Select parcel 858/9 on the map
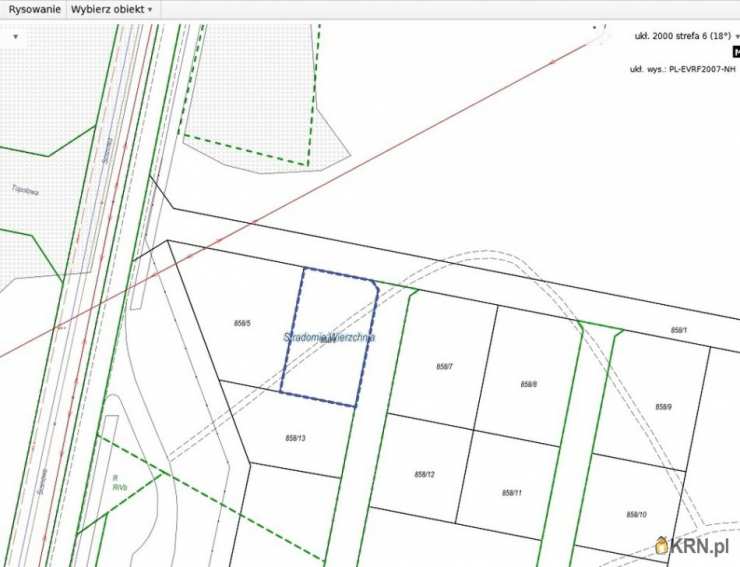Viewport: 740px width, 567px height. click(663, 407)
